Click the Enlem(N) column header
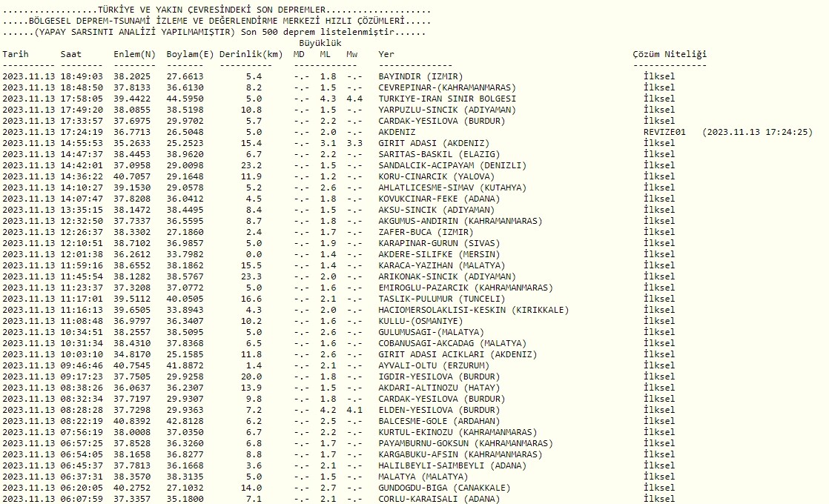The width and height of the screenshot is (829, 504). pyautogui.click(x=135, y=54)
